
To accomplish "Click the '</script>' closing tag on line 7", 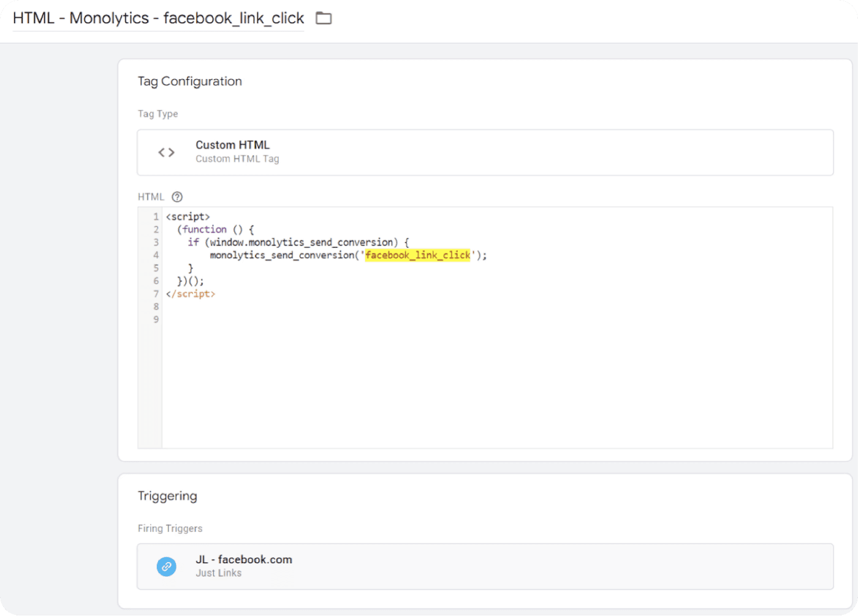I will 191,294.
